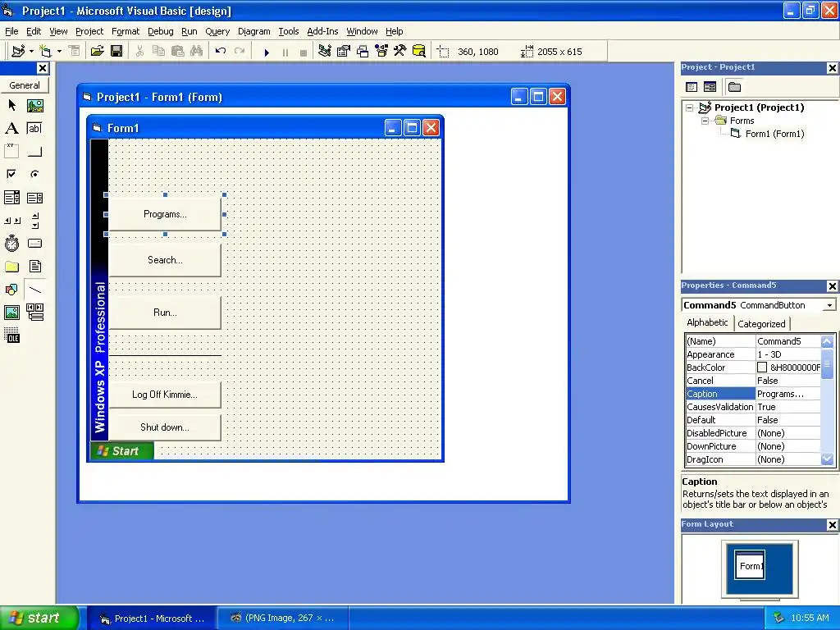Image resolution: width=840 pixels, height=630 pixels.
Task: Click View Object icon in Project panel
Action: point(710,87)
